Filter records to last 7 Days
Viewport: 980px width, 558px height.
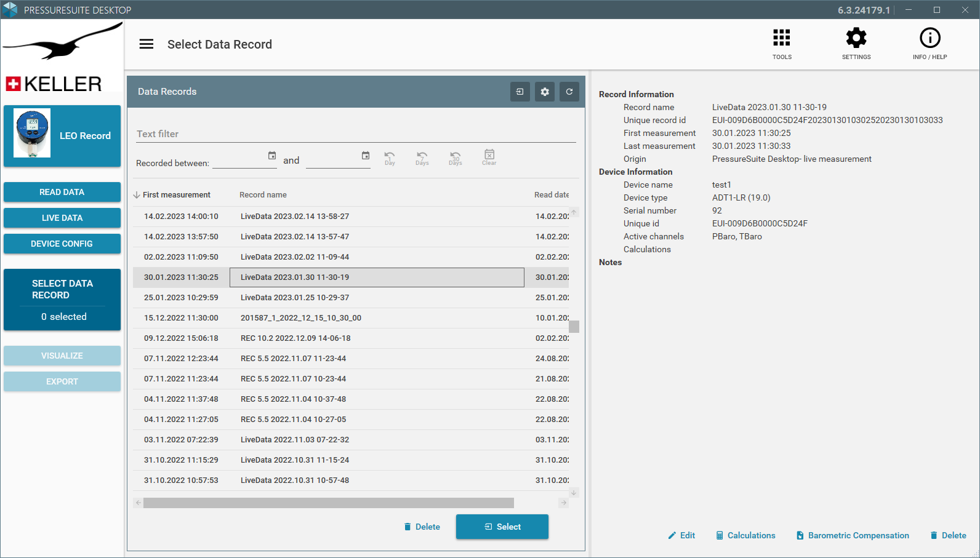[422, 158]
